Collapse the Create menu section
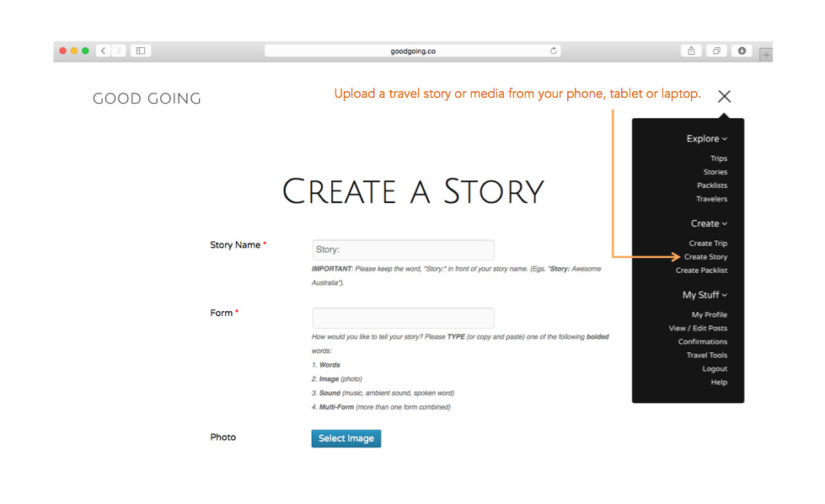The image size is (825, 504). 709,223
